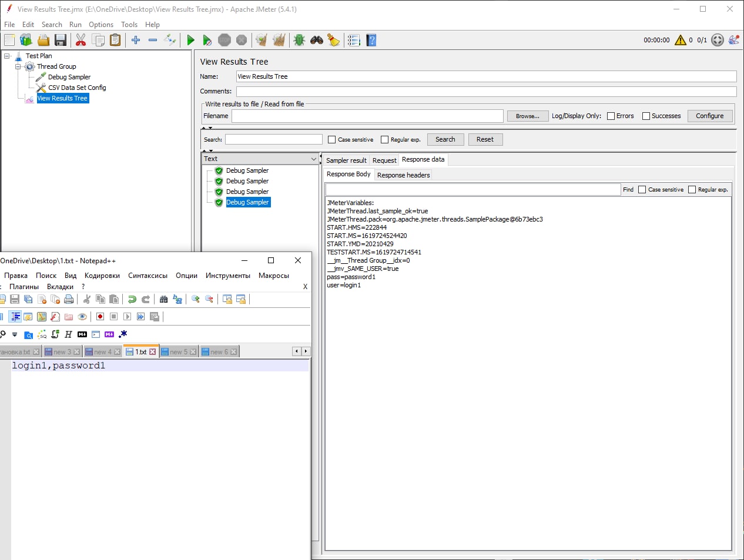This screenshot has width=744, height=560.
Task: Switch to the Response headers tab
Action: pos(404,175)
